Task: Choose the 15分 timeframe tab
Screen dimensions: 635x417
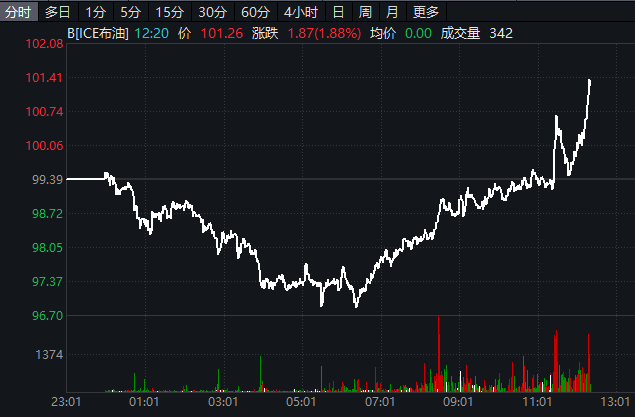Action: [169, 12]
